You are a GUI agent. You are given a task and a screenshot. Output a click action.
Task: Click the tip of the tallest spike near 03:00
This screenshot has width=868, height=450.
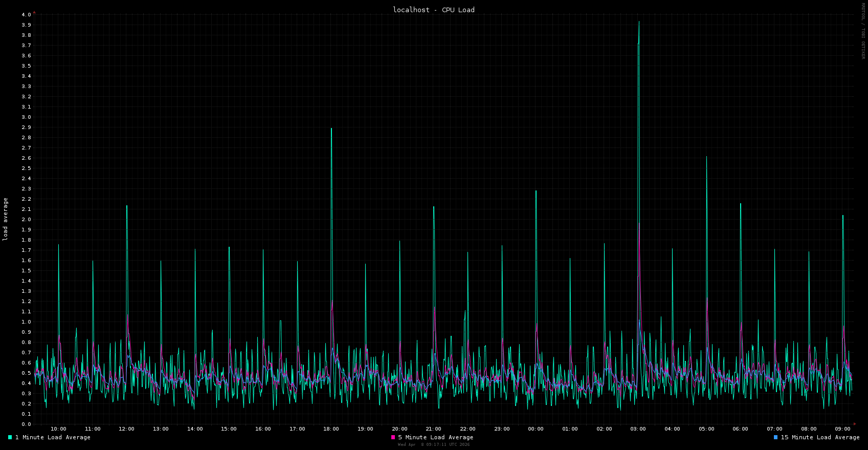pos(639,22)
